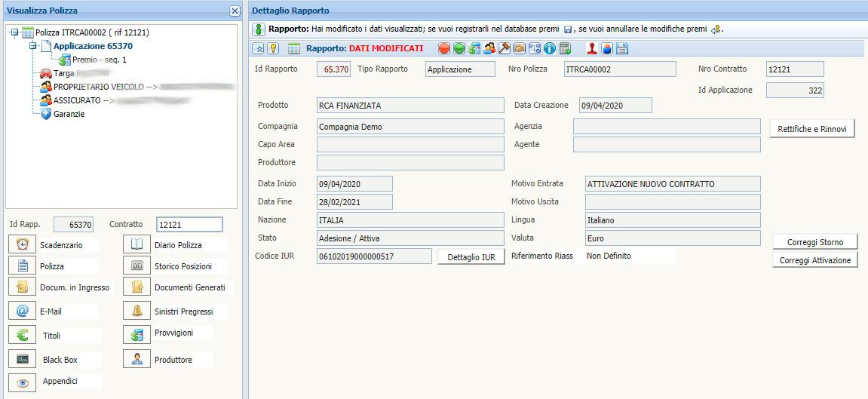Click the Compagnia field Compagnia Demo
Image resolution: width=868 pixels, height=399 pixels.
point(410,126)
